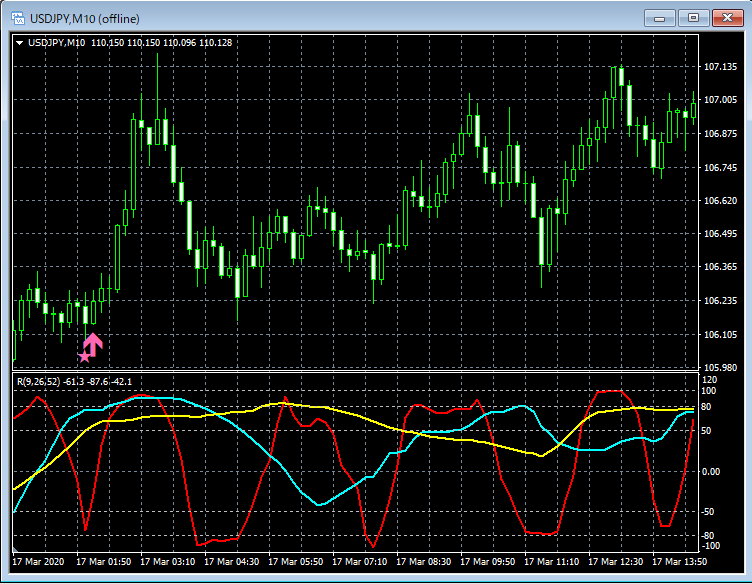The image size is (752, 584).
Task: Click indicator scale level -50
Action: pos(708,512)
